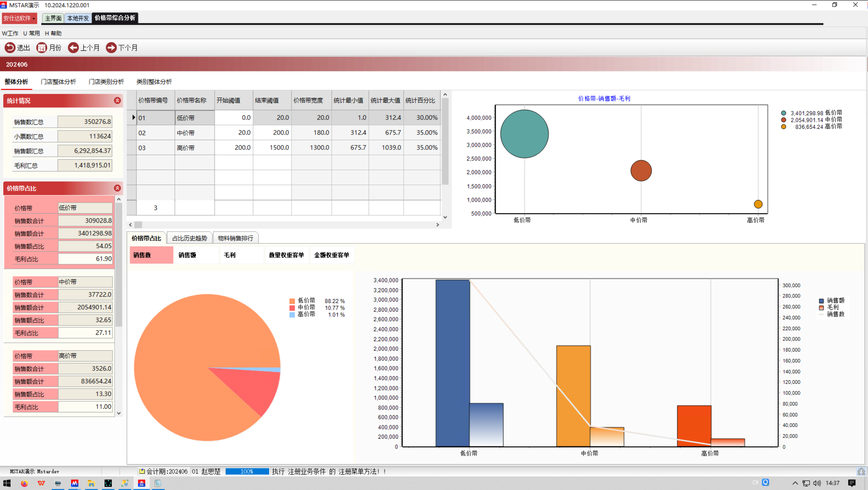Click the 低价带 orange legend swatch

(x=292, y=301)
